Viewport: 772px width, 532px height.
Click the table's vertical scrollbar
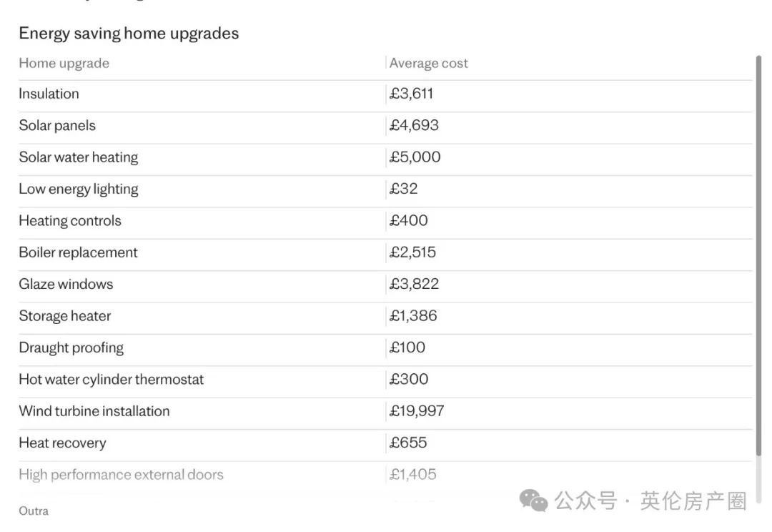[758, 256]
